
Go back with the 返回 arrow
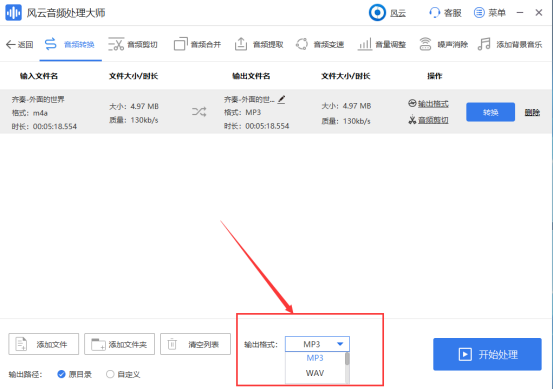pyautogui.click(x=20, y=45)
